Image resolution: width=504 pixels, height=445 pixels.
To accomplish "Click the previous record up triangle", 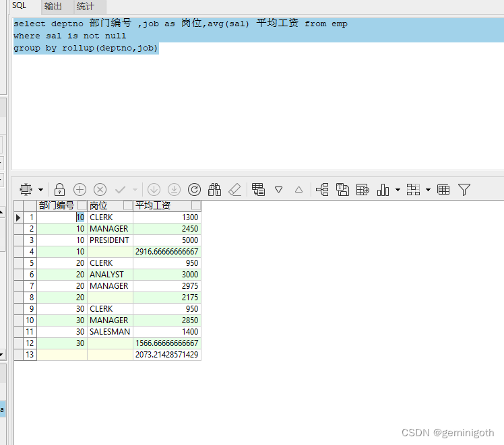I will click(x=299, y=190).
